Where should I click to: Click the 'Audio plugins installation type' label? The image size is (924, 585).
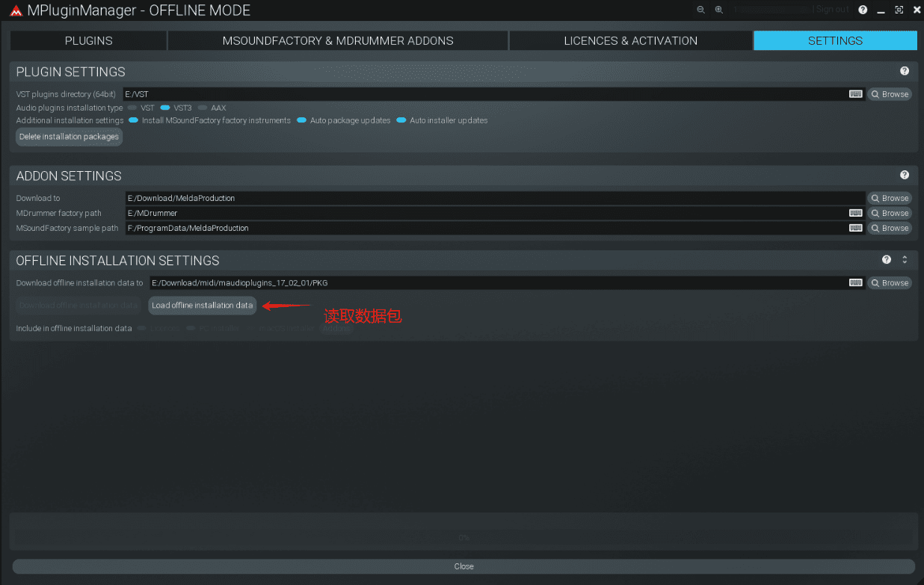[70, 108]
